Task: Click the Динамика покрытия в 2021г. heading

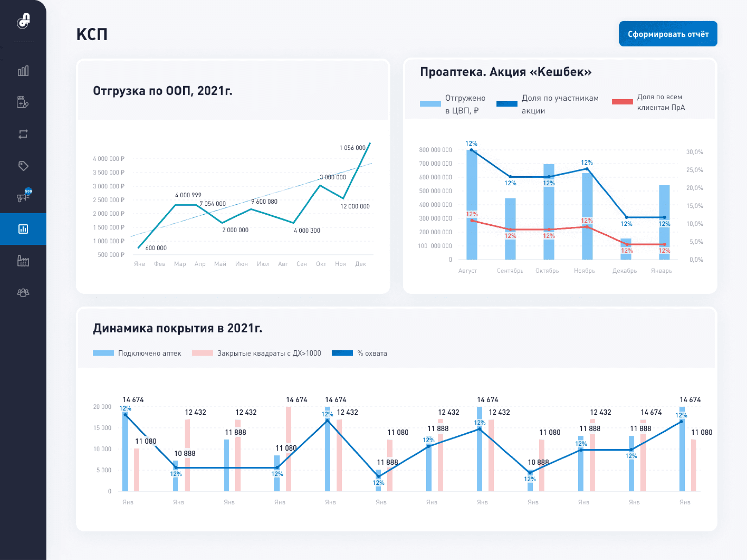Action: point(177,328)
